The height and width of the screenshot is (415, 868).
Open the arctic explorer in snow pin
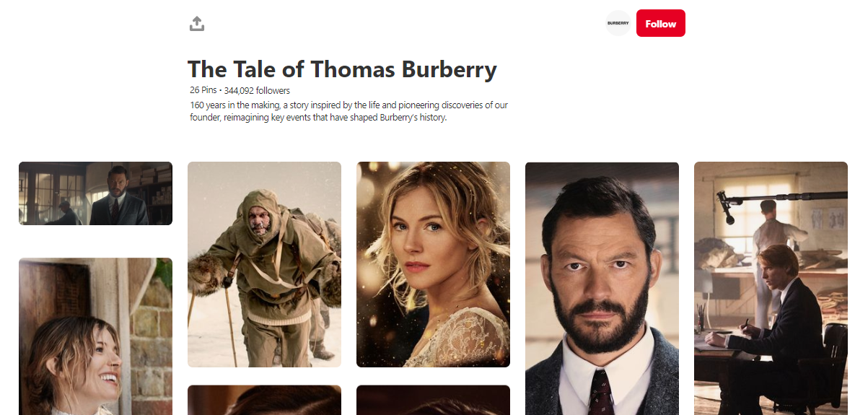point(264,264)
